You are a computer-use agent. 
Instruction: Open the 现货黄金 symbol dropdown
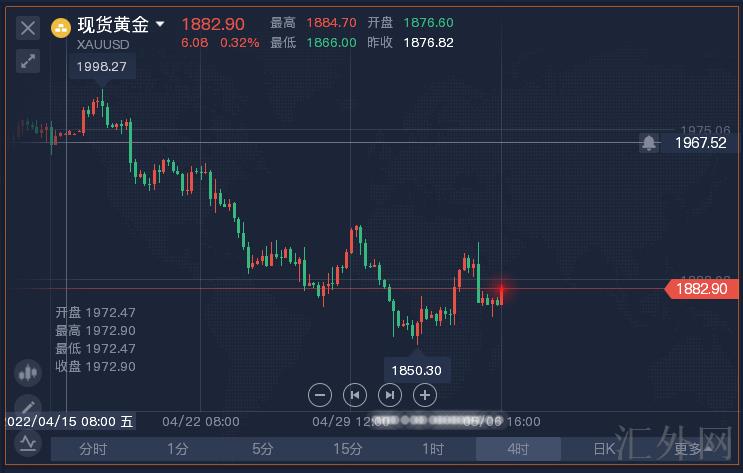click(160, 25)
